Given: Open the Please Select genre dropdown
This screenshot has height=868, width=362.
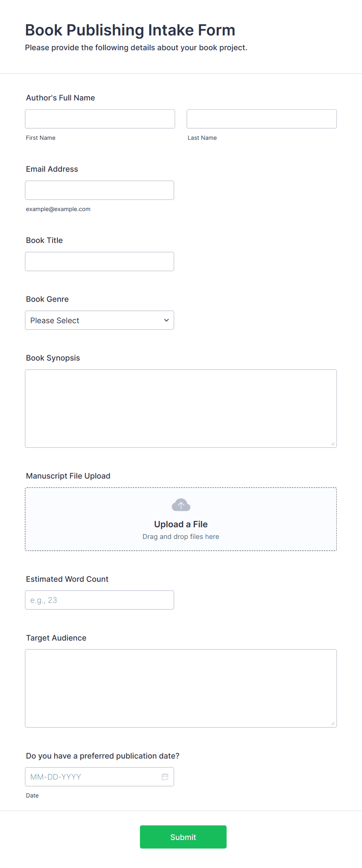Looking at the screenshot, I should pyautogui.click(x=100, y=320).
